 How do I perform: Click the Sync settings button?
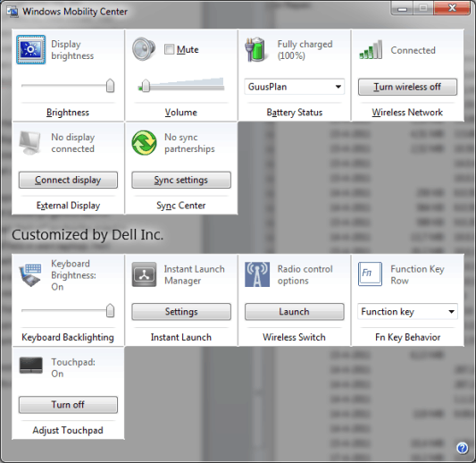point(181,180)
